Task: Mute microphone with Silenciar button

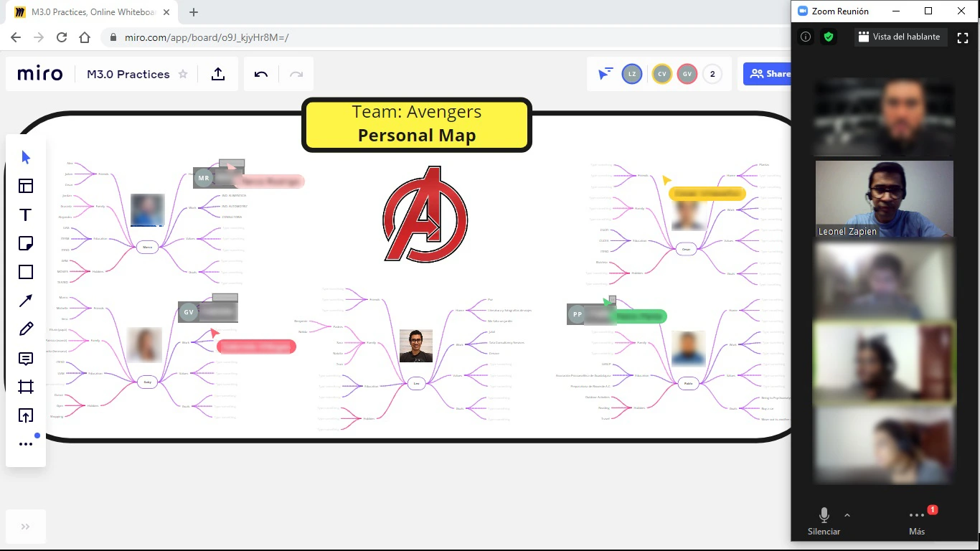Action: point(824,520)
